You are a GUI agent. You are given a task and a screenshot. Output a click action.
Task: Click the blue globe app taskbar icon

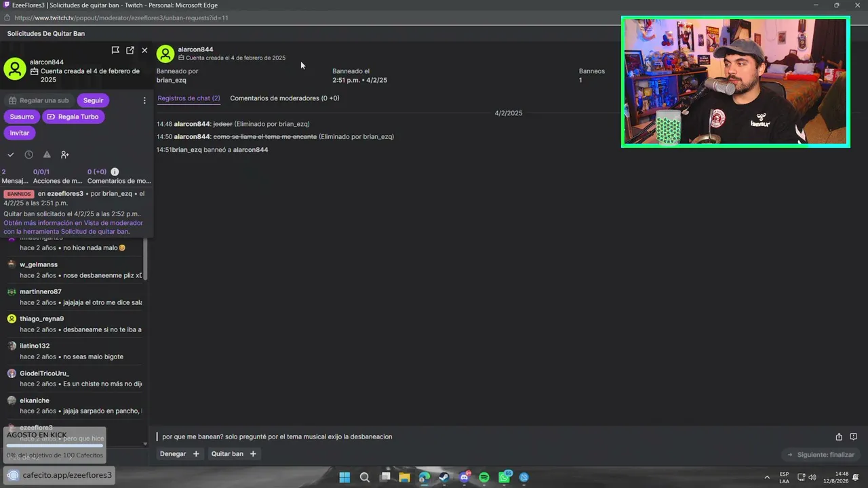524,477
